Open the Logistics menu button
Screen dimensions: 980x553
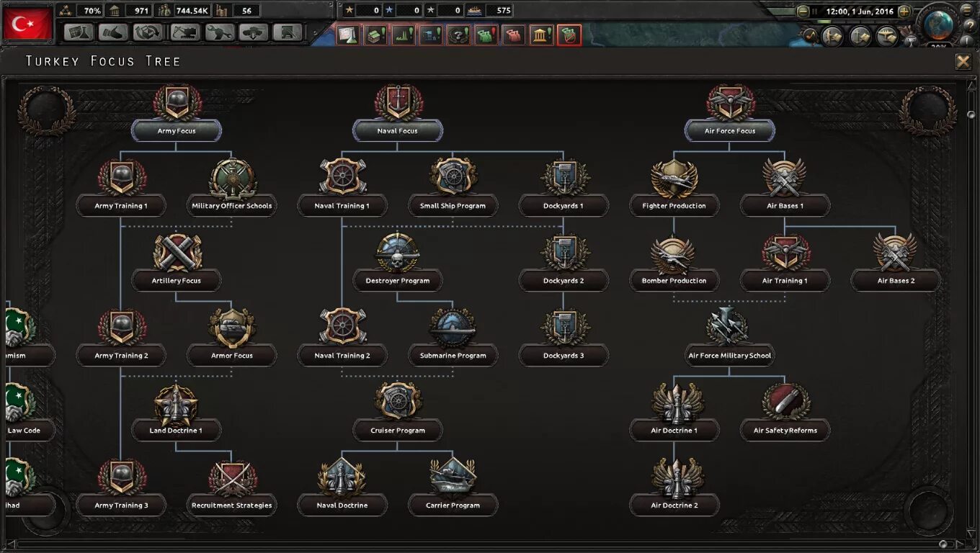click(x=288, y=32)
